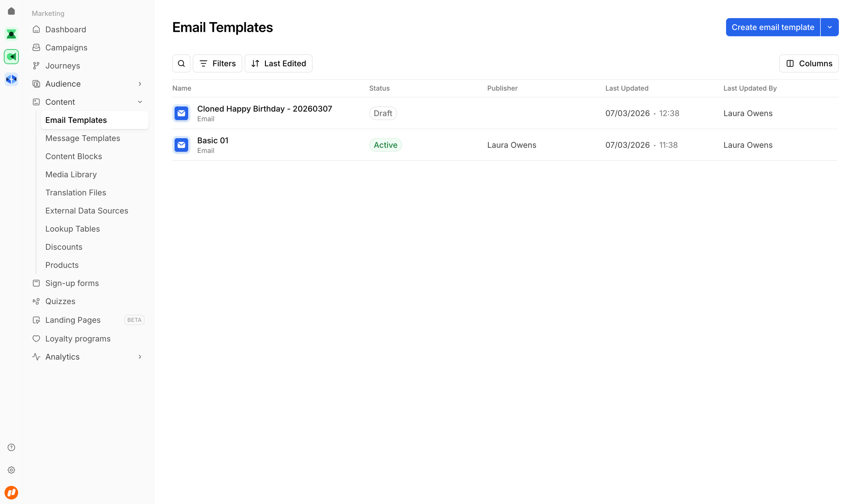
Task: Click the Last Updated By column header
Action: [750, 88]
